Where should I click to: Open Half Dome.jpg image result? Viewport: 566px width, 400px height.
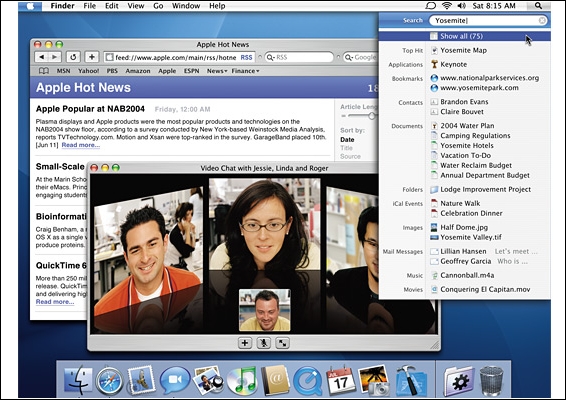[464, 227]
